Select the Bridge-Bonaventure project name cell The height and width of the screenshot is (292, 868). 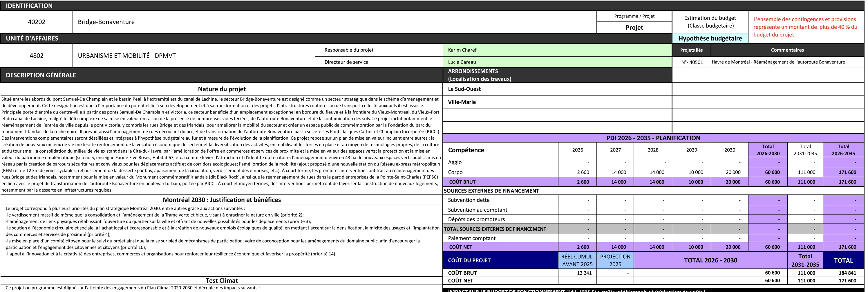pyautogui.click(x=106, y=22)
